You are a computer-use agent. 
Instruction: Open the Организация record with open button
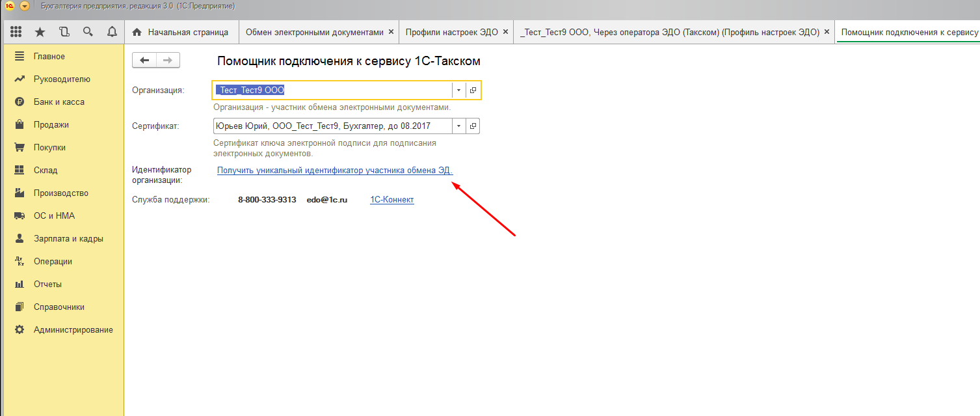473,90
